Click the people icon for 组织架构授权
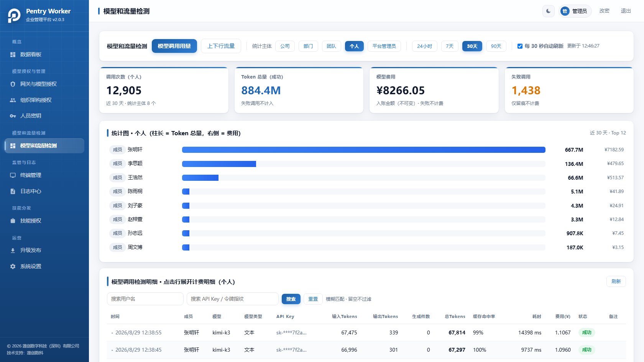The width and height of the screenshot is (644, 362). click(x=13, y=100)
